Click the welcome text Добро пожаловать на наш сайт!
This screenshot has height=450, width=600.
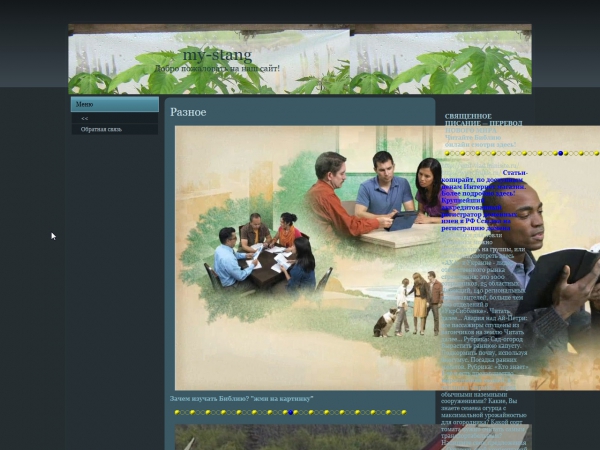tap(217, 69)
